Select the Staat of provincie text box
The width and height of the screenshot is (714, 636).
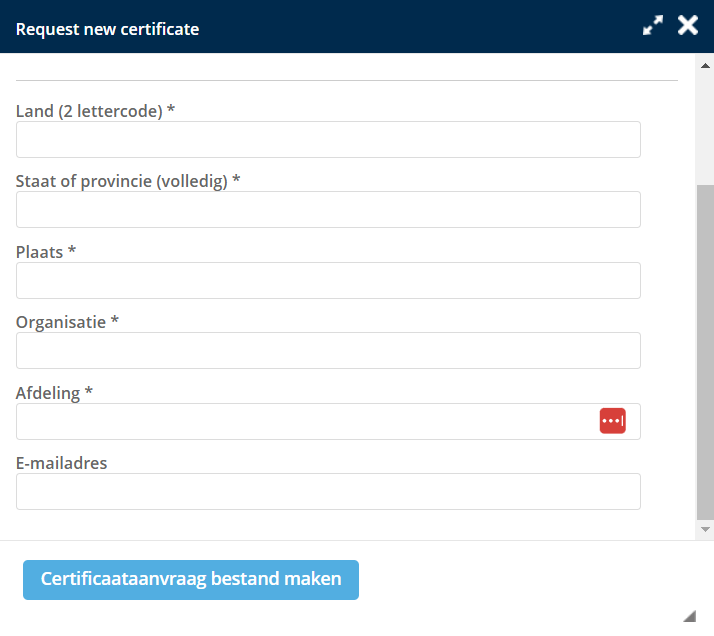click(328, 210)
